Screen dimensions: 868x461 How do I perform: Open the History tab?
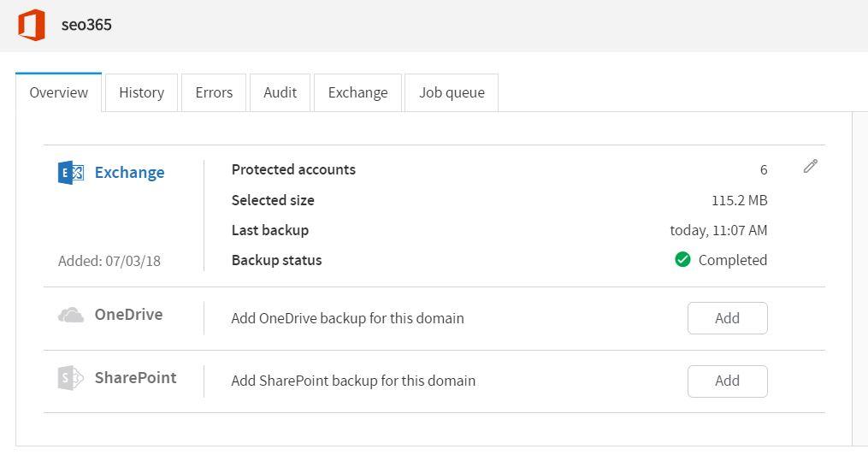pos(142,92)
